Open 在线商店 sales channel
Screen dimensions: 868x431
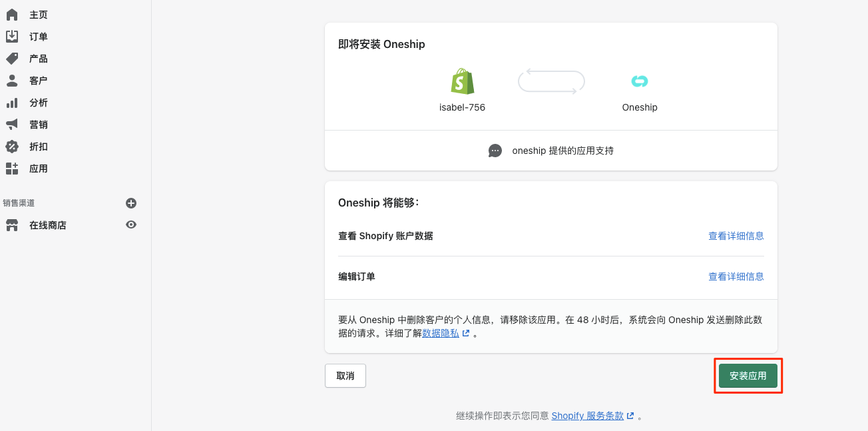[48, 225]
